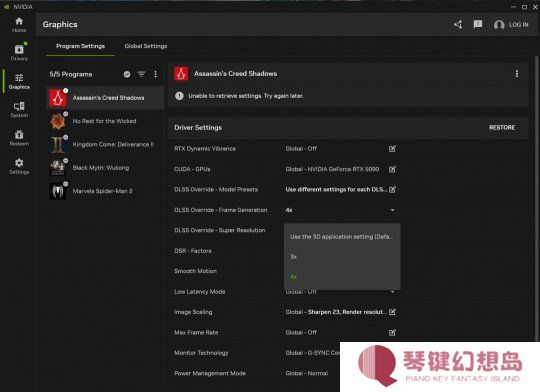
Task: Open Assassin's Creed Shadows more options menu
Action: click(x=517, y=74)
